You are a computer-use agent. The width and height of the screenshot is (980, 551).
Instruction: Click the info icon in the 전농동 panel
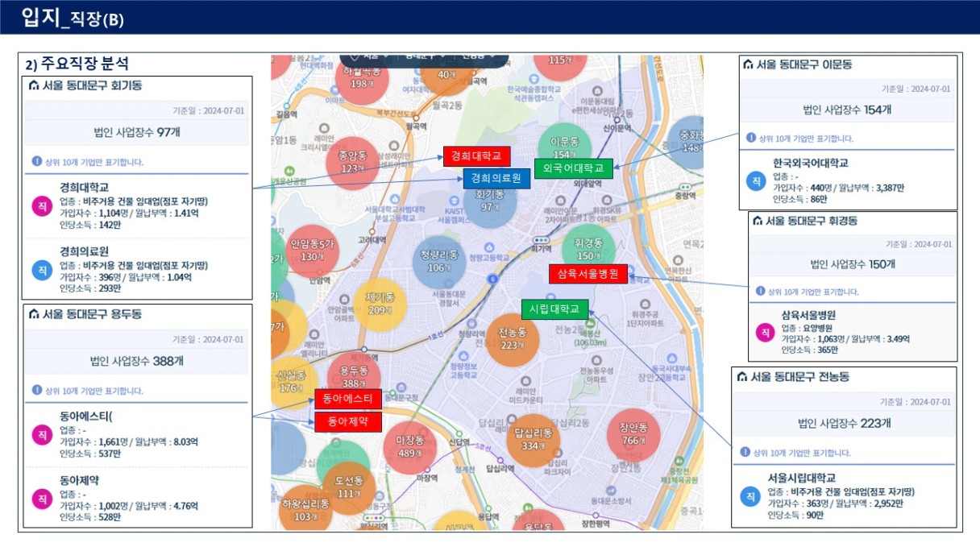(x=745, y=452)
